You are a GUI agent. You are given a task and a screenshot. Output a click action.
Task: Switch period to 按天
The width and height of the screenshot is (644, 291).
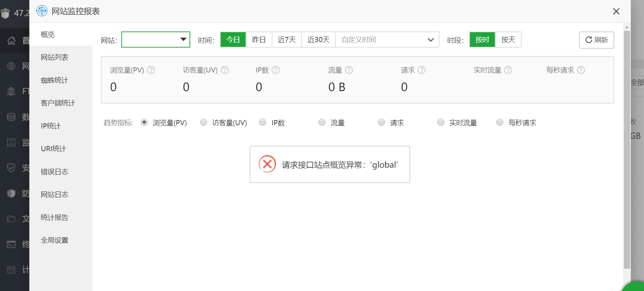point(508,40)
